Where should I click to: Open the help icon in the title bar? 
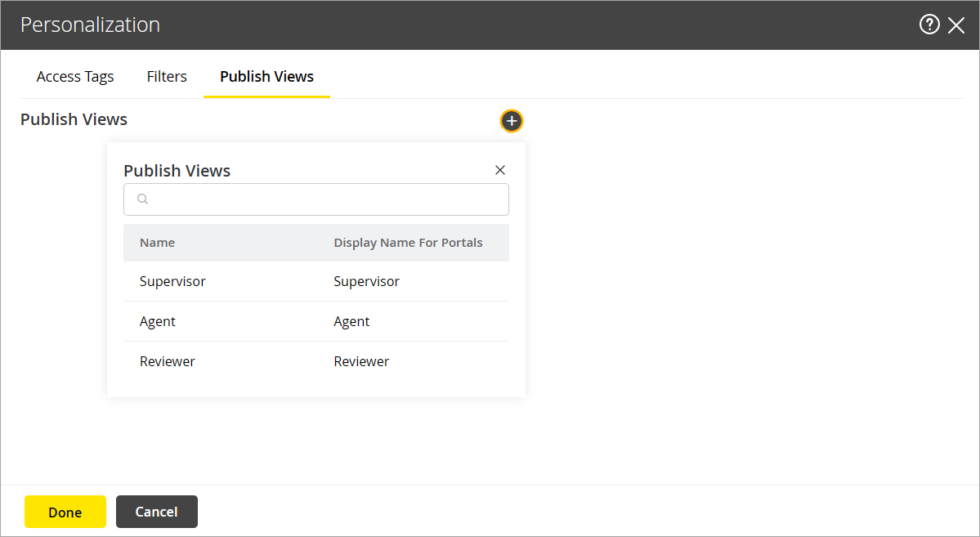pyautogui.click(x=929, y=25)
